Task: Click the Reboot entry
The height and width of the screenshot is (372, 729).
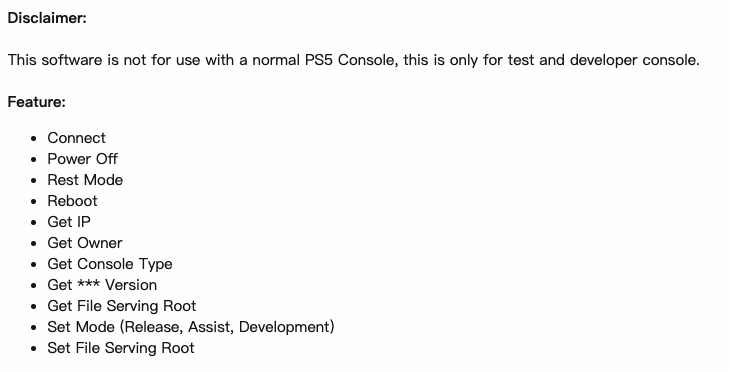Action: 72,201
